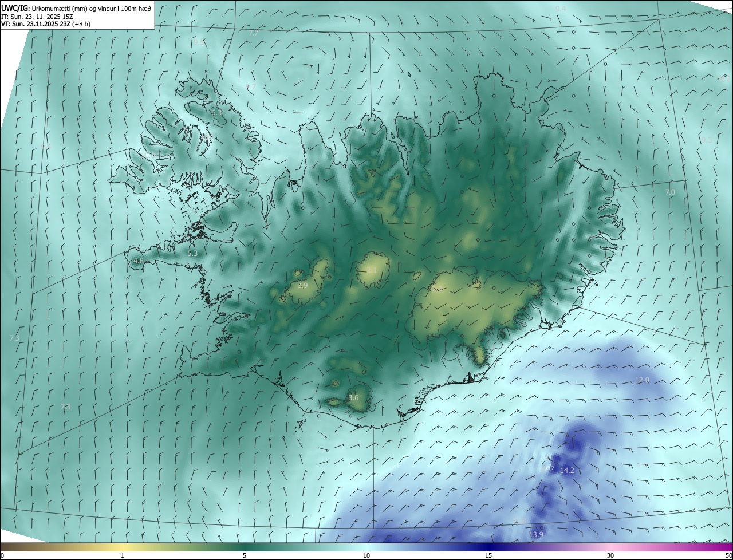Click the 2.1 value on the central glacier

pyautogui.click(x=372, y=270)
